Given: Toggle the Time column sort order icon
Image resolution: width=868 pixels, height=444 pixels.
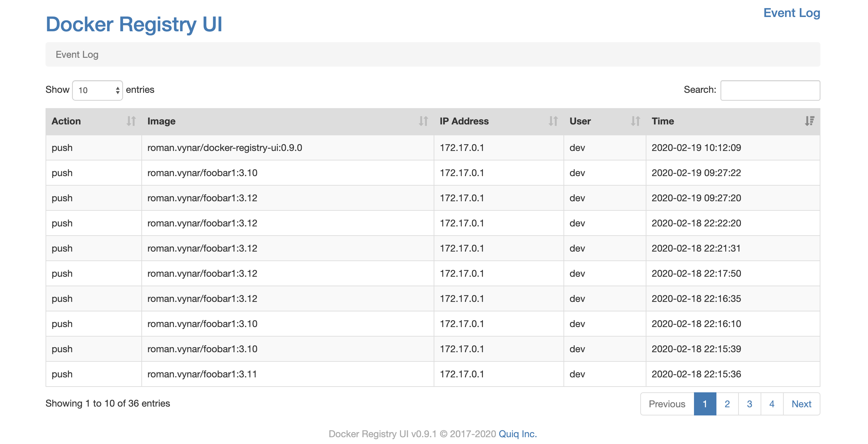Looking at the screenshot, I should [x=810, y=121].
